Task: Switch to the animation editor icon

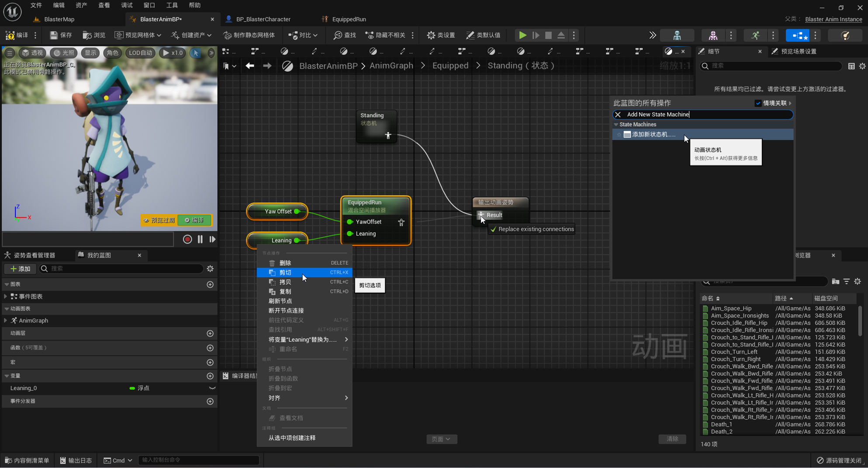Action: click(755, 35)
